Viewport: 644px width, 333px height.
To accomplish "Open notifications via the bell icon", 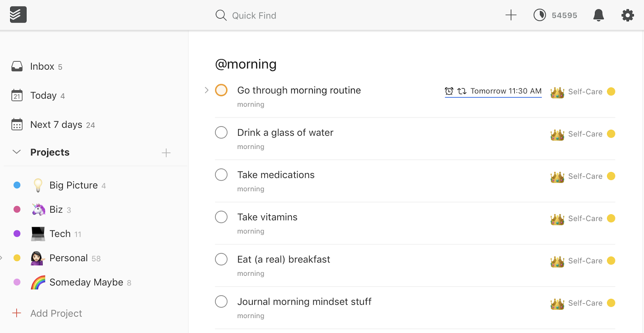I will point(598,15).
